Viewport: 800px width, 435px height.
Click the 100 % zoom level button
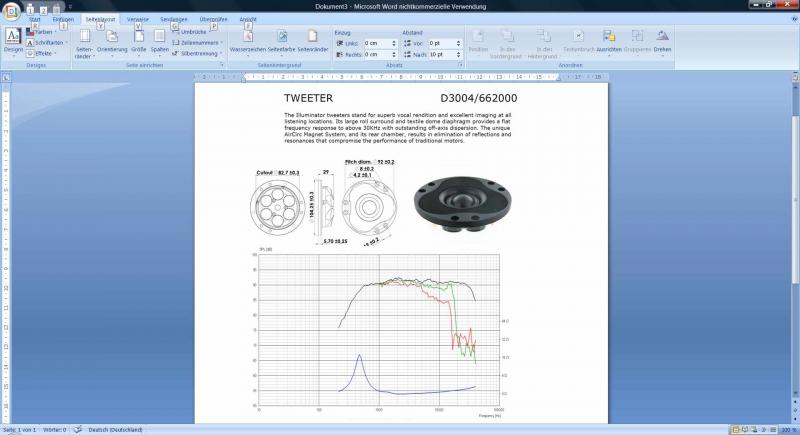coord(789,430)
